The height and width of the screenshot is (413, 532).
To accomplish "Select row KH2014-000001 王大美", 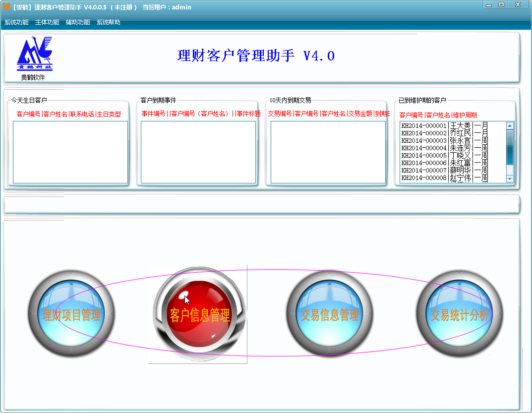I will click(453, 125).
